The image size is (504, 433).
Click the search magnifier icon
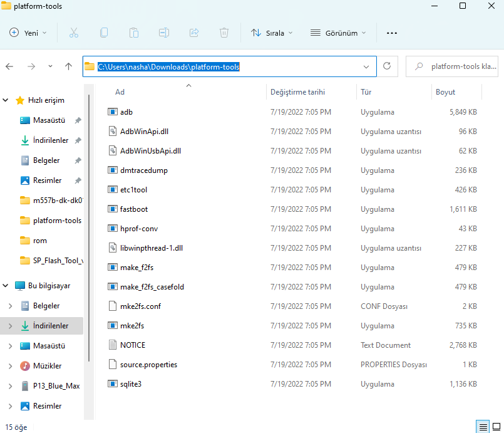click(x=419, y=66)
